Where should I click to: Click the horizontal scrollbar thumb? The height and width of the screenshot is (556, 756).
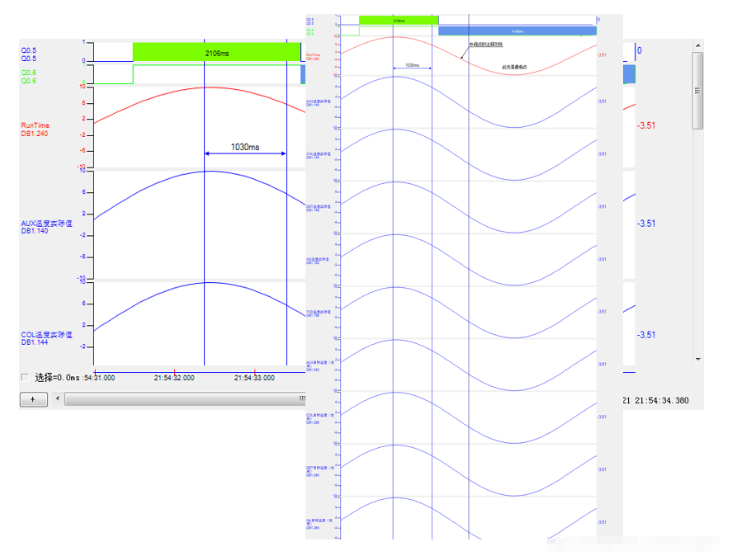pos(185,399)
